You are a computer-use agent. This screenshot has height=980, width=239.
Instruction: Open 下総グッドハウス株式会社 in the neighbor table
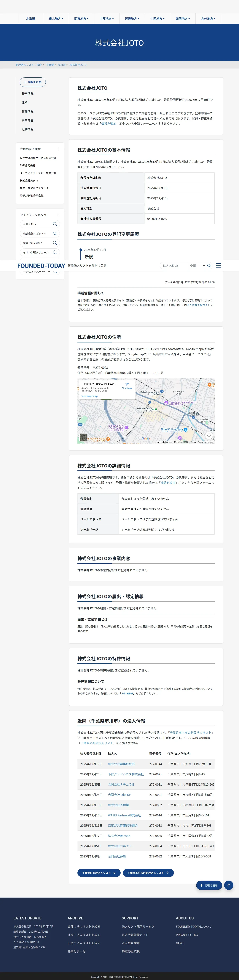(x=126, y=774)
